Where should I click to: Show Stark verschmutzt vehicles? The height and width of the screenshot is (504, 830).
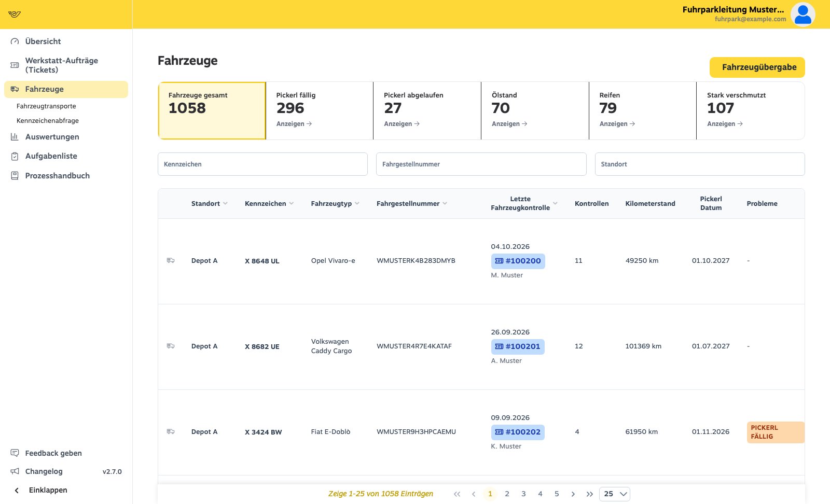(x=725, y=124)
